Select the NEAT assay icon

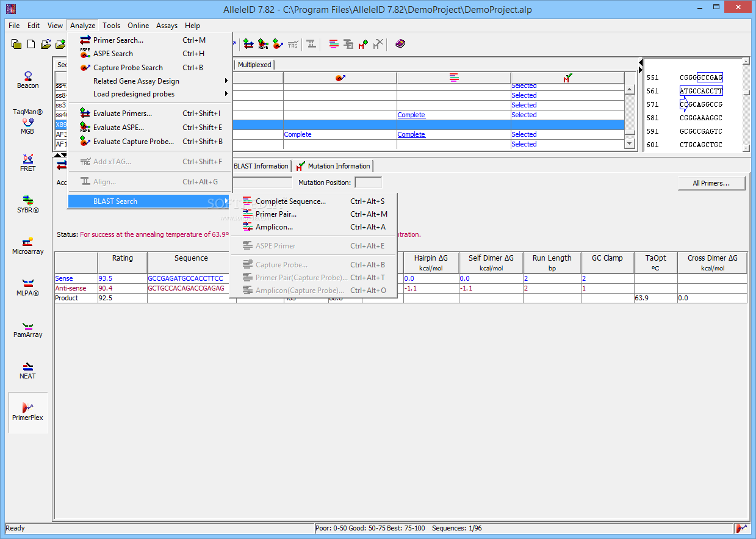click(x=27, y=371)
